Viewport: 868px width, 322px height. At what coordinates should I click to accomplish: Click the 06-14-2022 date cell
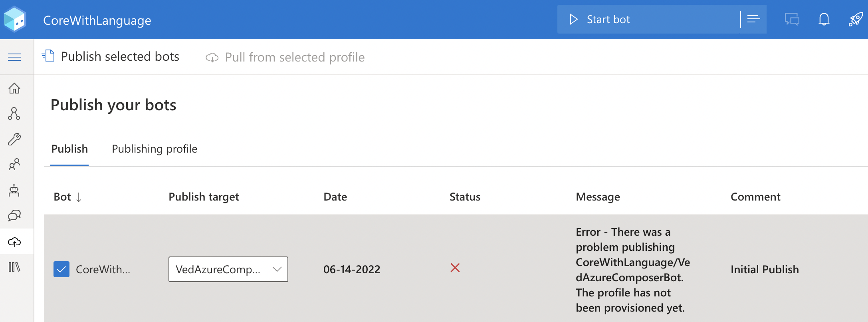[352, 269]
